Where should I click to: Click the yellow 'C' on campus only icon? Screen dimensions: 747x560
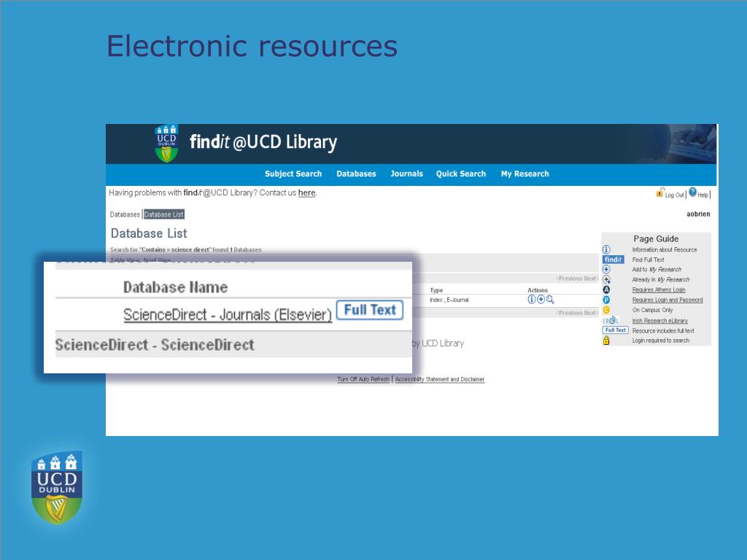pos(606,310)
